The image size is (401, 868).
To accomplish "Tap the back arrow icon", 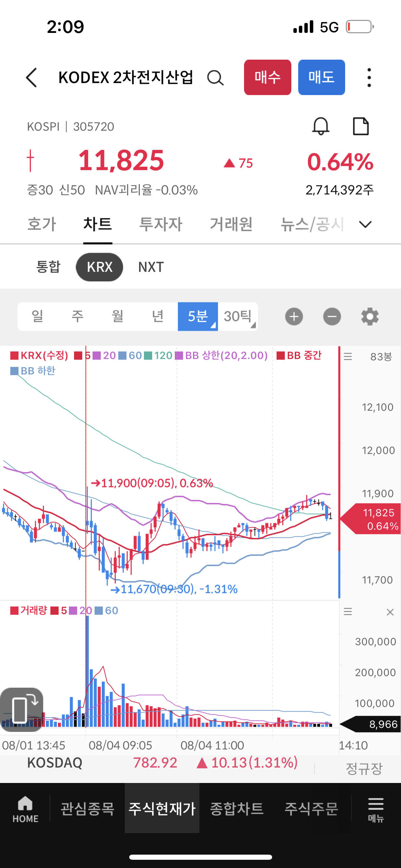I will 32,77.
